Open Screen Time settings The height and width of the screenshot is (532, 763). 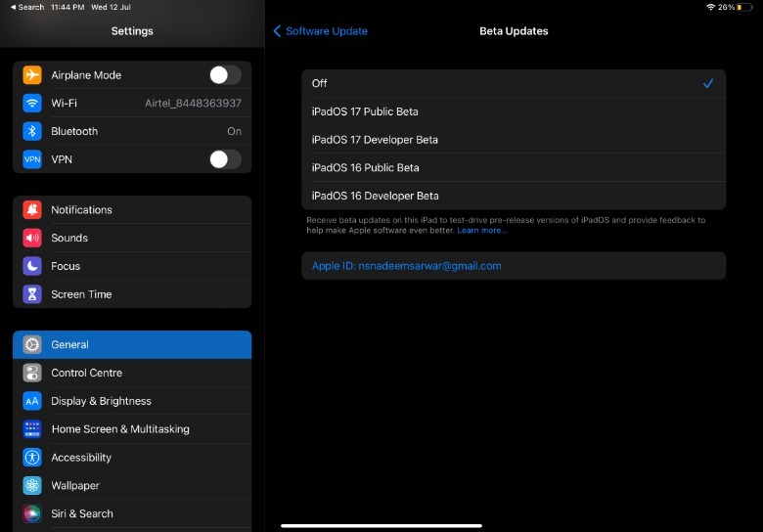point(132,294)
